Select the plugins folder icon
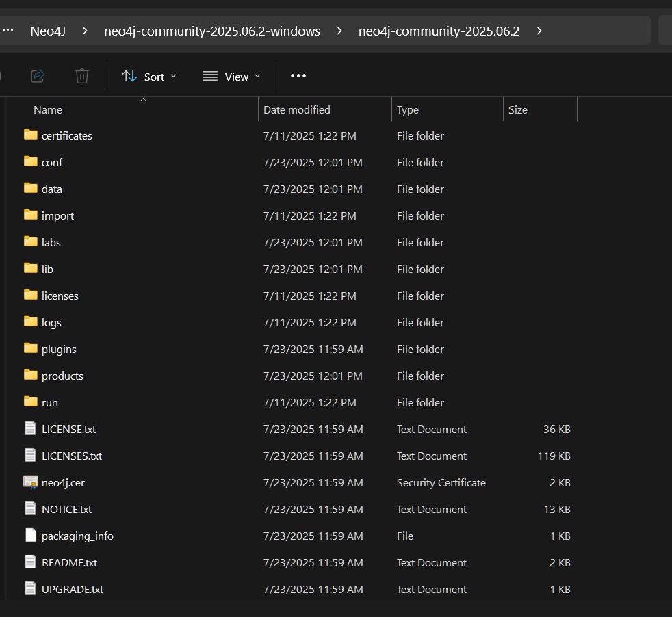 point(30,348)
